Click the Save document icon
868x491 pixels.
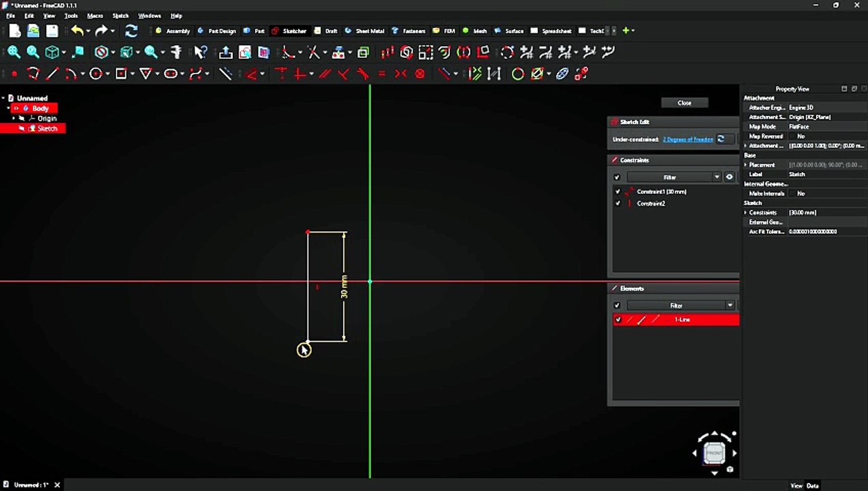pyautogui.click(x=52, y=31)
